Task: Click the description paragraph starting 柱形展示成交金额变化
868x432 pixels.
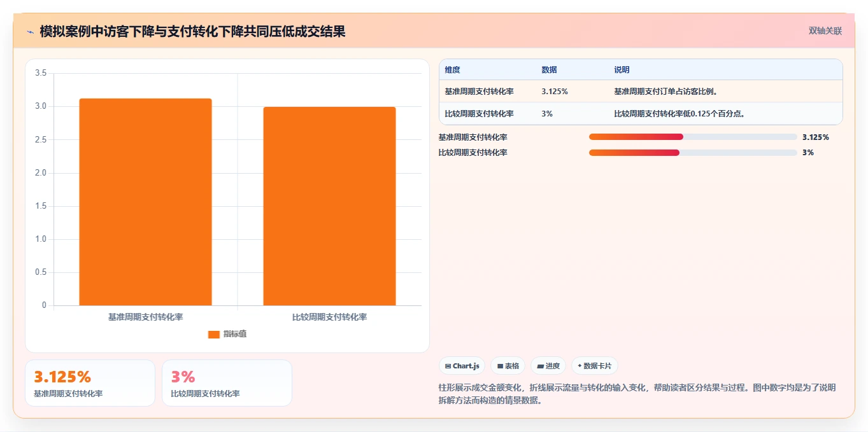Action: click(x=637, y=394)
